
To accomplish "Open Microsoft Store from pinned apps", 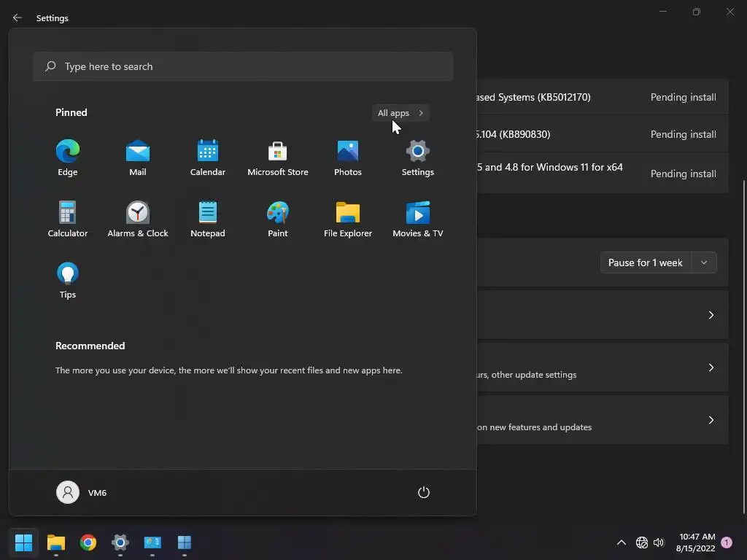I will (278, 158).
